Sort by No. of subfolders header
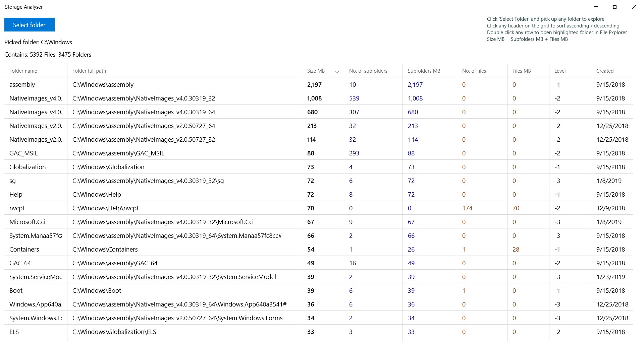644x345 pixels. (x=368, y=71)
